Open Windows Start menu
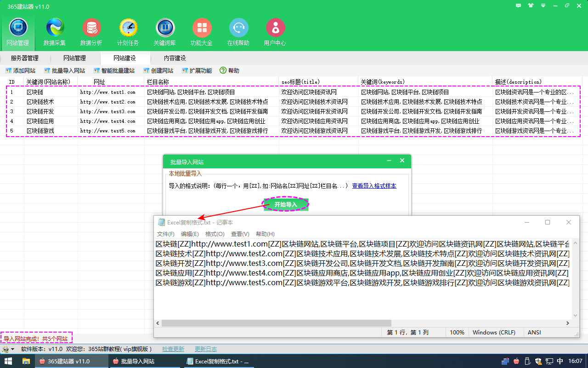 (x=7, y=361)
